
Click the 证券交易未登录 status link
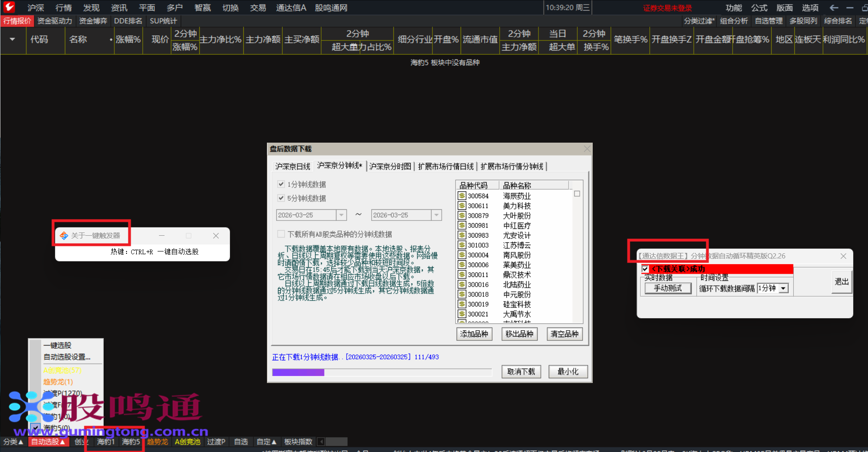[667, 8]
